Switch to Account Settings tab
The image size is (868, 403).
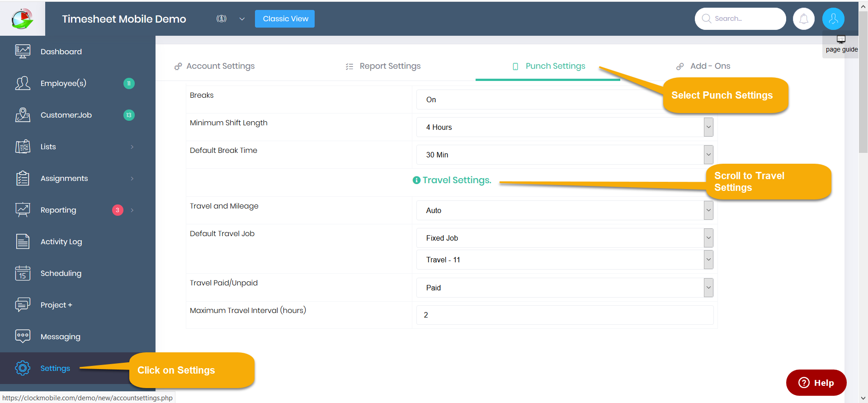point(214,66)
